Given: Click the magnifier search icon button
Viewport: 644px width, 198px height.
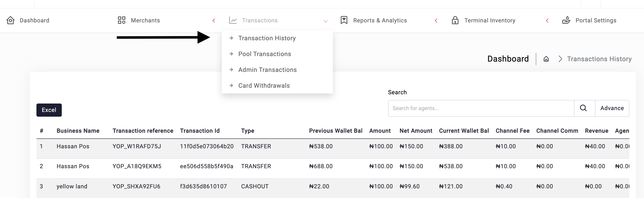Looking at the screenshot, I should [583, 108].
